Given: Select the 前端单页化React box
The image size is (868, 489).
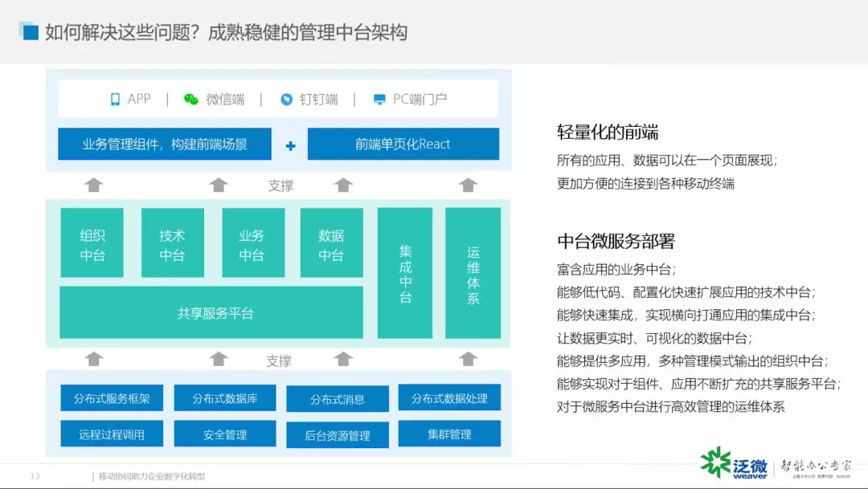Looking at the screenshot, I should [x=403, y=145].
